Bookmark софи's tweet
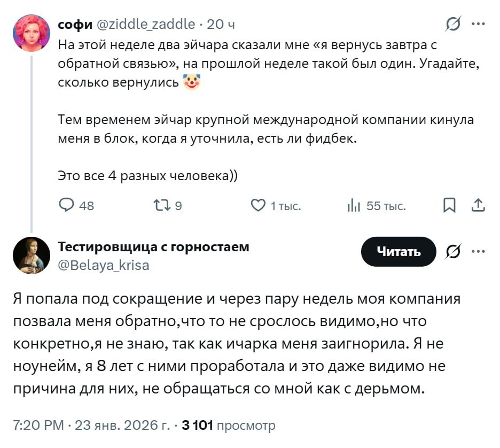Image resolution: width=500 pixels, height=448 pixels. click(x=450, y=205)
